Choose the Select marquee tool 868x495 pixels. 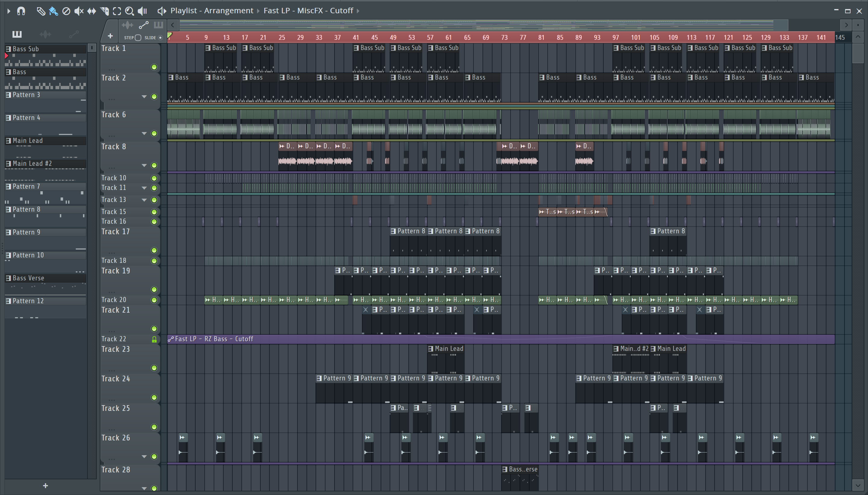[117, 11]
